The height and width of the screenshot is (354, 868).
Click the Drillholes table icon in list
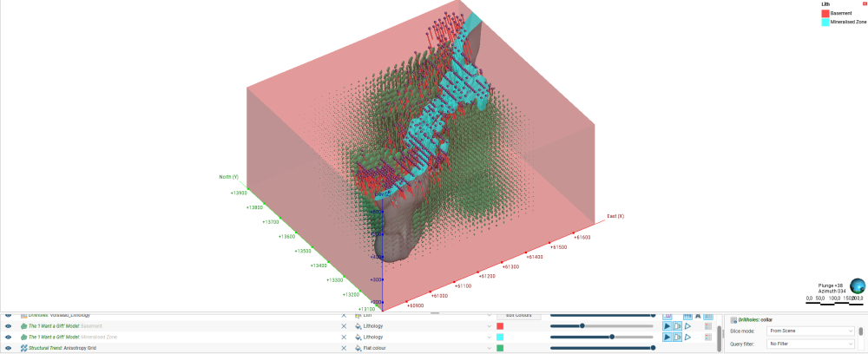(x=23, y=315)
